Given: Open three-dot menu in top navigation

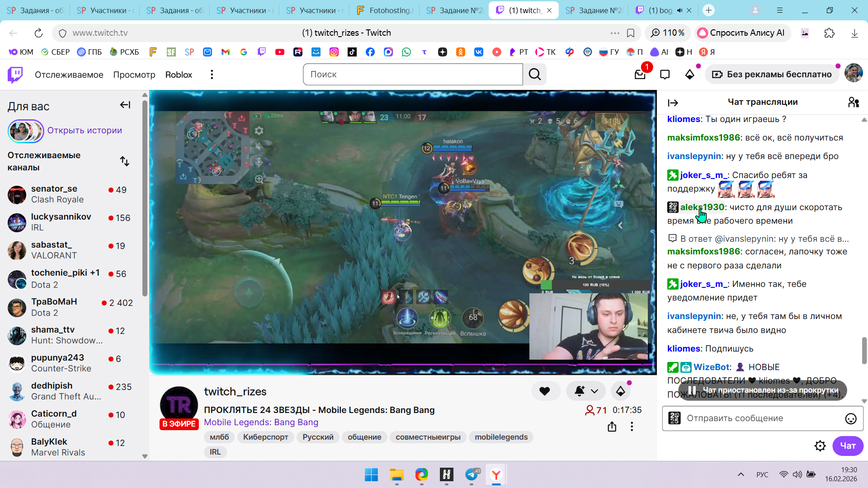Looking at the screenshot, I should tap(212, 75).
